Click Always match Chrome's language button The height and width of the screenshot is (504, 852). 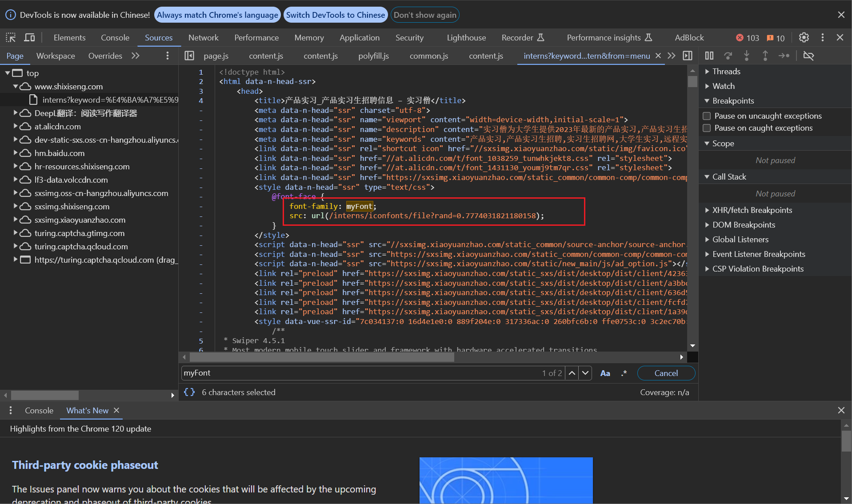[217, 15]
